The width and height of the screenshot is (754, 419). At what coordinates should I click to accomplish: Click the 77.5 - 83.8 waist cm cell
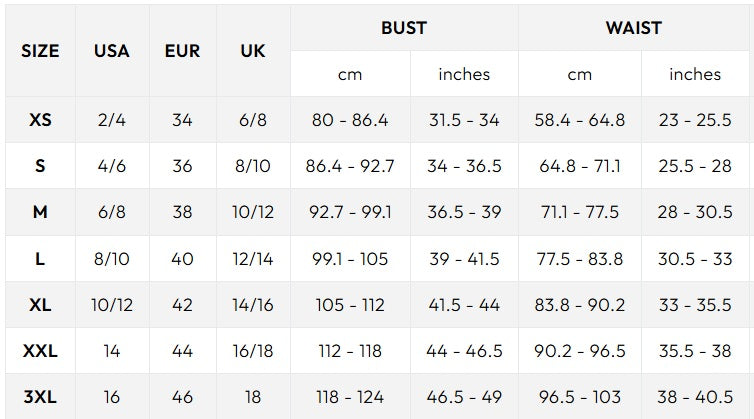click(580, 259)
